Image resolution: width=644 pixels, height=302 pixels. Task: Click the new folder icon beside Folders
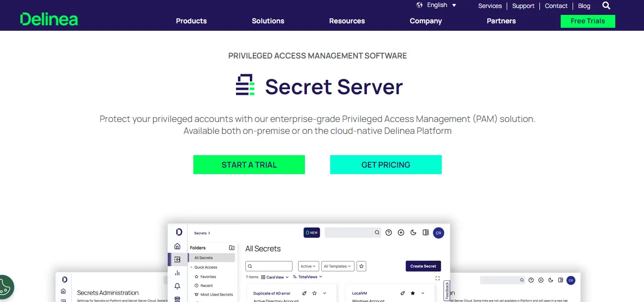(232, 247)
